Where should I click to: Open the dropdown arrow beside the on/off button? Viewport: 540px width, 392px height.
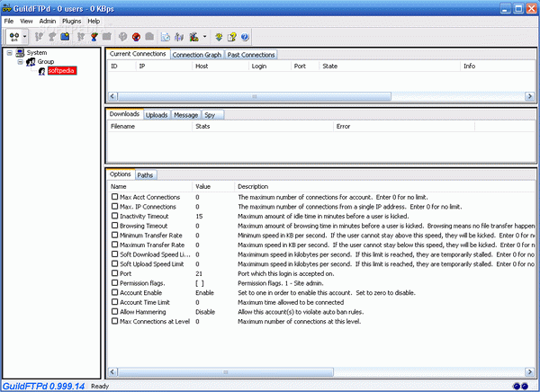(x=25, y=37)
